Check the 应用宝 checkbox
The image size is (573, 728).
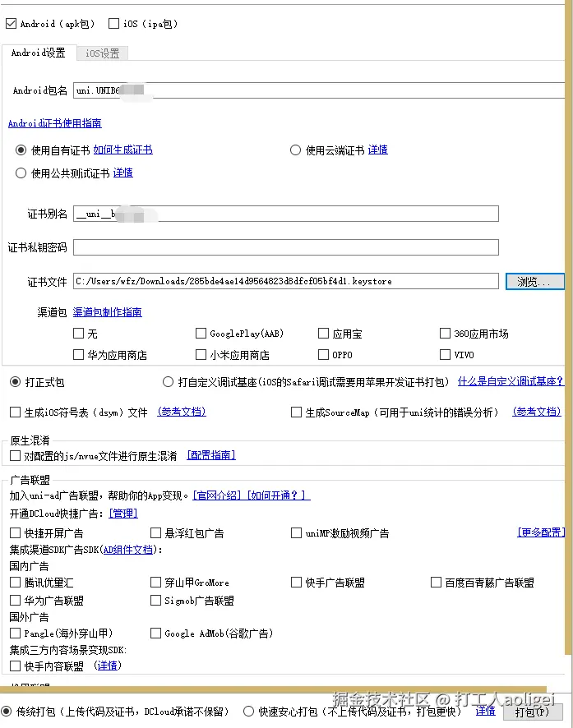pyautogui.click(x=323, y=334)
